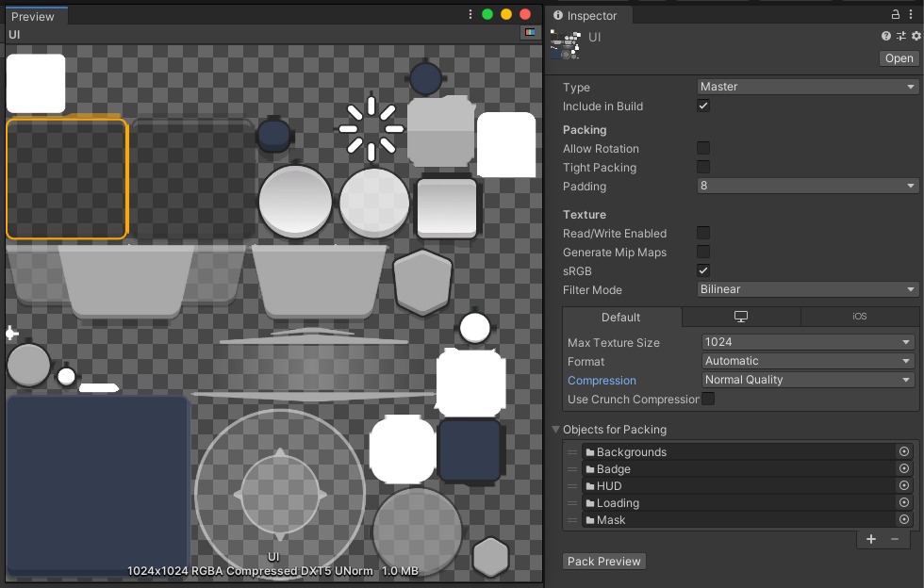Screen dimensions: 924x588
Task: Toggle the RGB channel preview button
Action: [531, 33]
